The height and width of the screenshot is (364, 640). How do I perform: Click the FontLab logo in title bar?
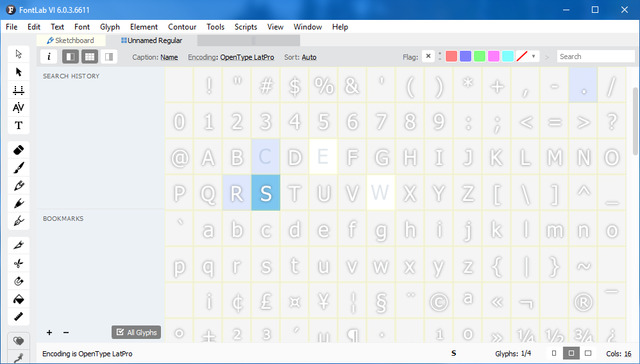click(11, 10)
